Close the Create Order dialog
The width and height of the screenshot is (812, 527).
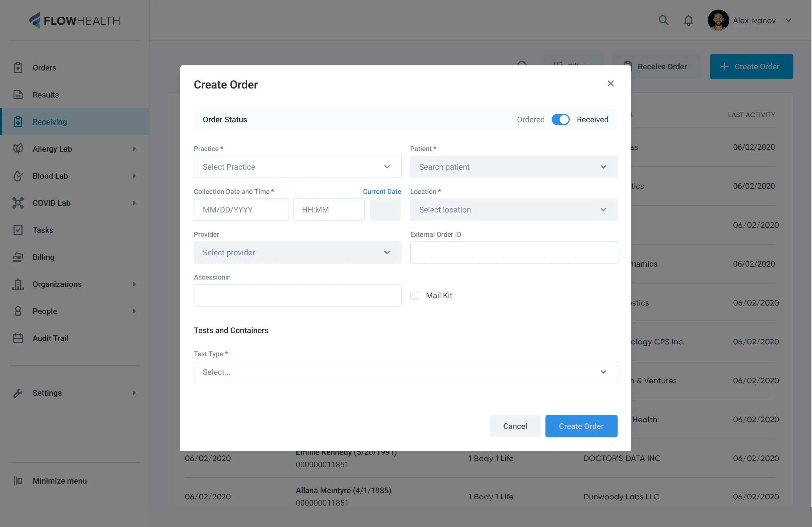[x=611, y=84]
